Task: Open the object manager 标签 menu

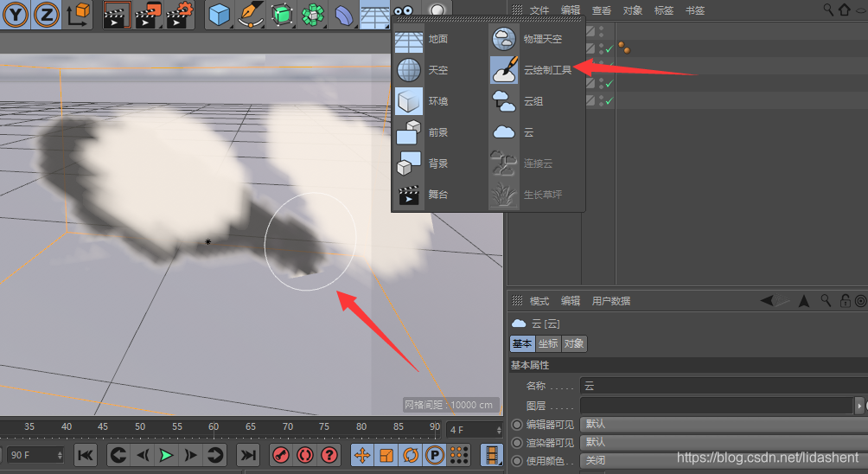Action: coord(663,10)
